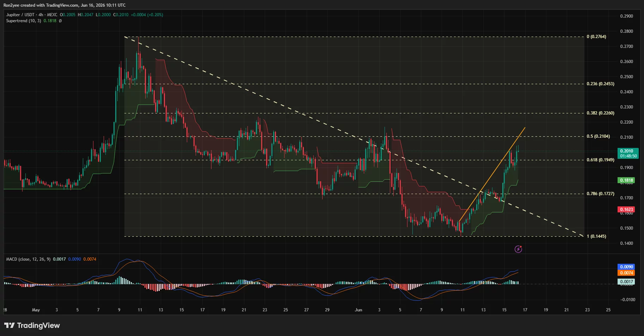Click the 0.1700 price axis label
The height and width of the screenshot is (336, 644).
click(x=626, y=198)
